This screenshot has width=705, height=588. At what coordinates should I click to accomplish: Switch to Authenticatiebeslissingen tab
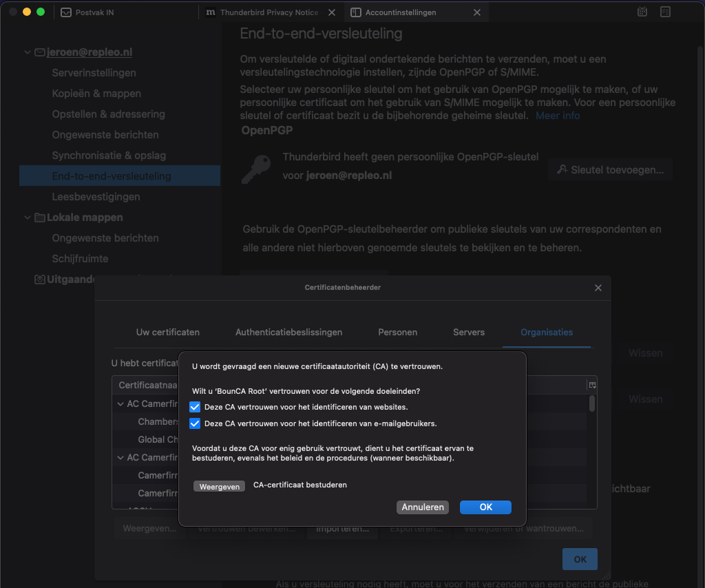point(288,332)
